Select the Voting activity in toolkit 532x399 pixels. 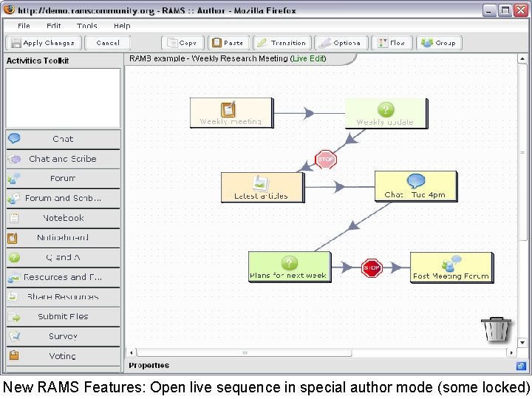[x=63, y=356]
